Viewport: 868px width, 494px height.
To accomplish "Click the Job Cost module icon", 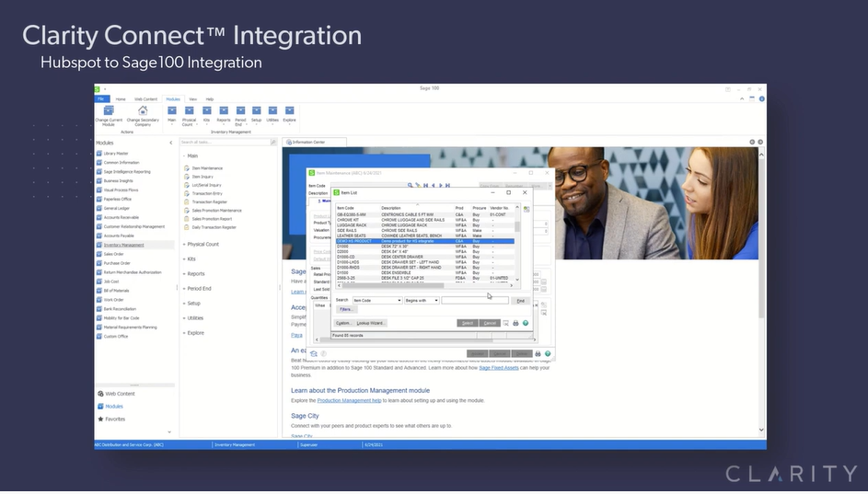I will [99, 281].
